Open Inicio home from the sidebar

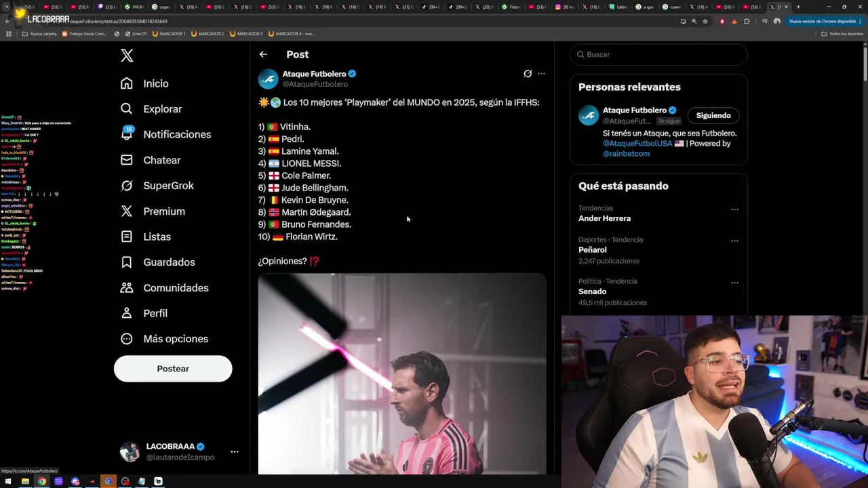(x=144, y=83)
